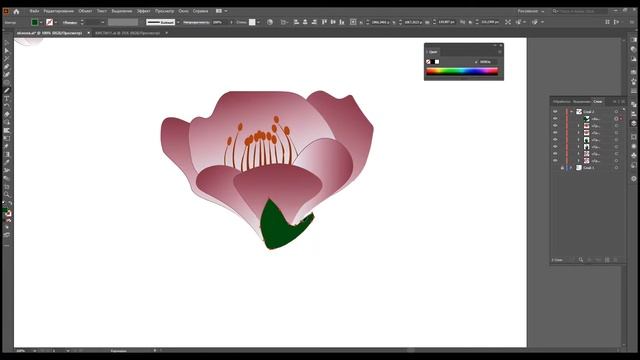This screenshot has width=640, height=360.
Task: Open the Файл menu
Action: [x=35, y=11]
